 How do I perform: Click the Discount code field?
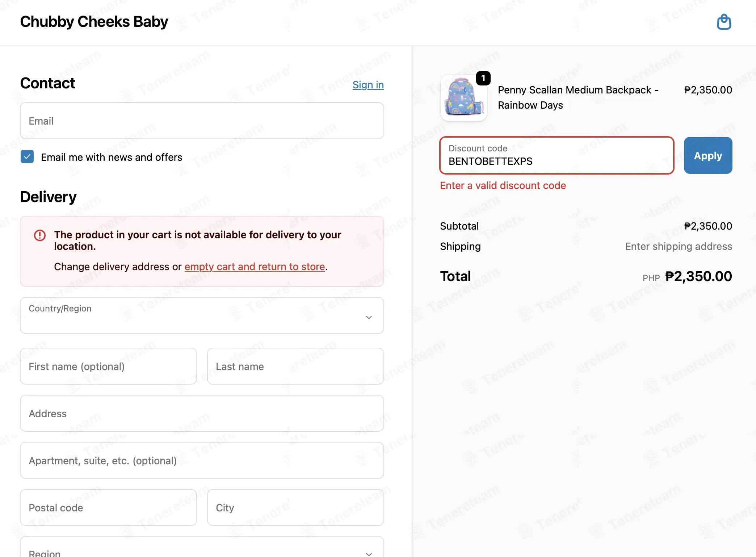pyautogui.click(x=556, y=155)
